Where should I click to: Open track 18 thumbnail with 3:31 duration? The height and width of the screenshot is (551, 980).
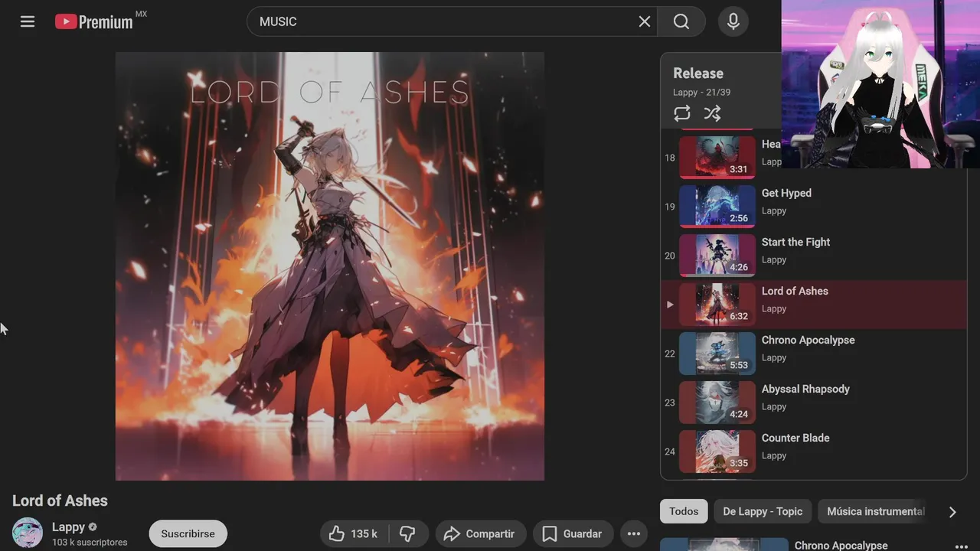(x=717, y=157)
